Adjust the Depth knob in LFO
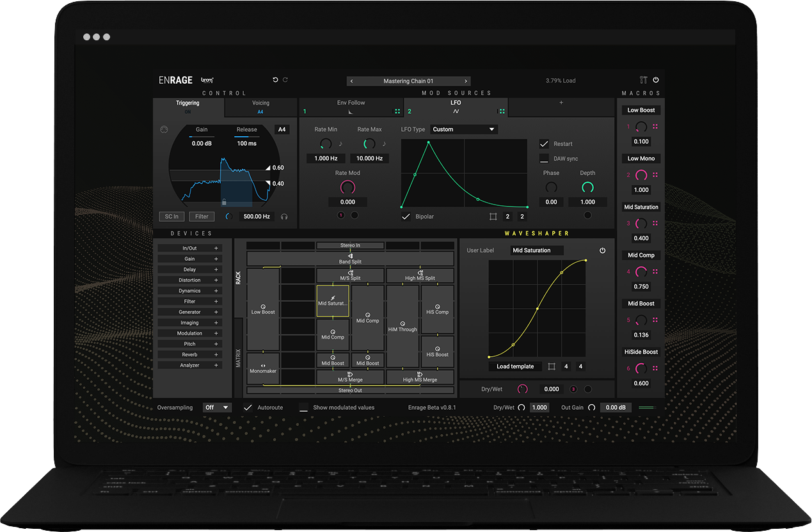812x532 pixels. (587, 187)
